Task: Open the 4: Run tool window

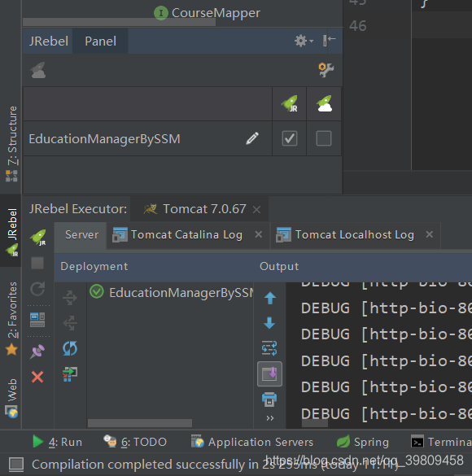Action: pyautogui.click(x=57, y=442)
